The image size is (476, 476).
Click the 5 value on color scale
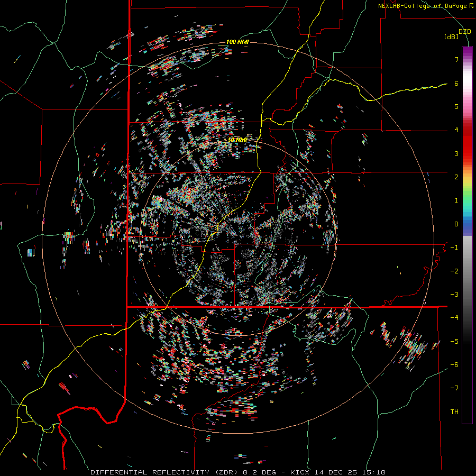tap(456, 106)
